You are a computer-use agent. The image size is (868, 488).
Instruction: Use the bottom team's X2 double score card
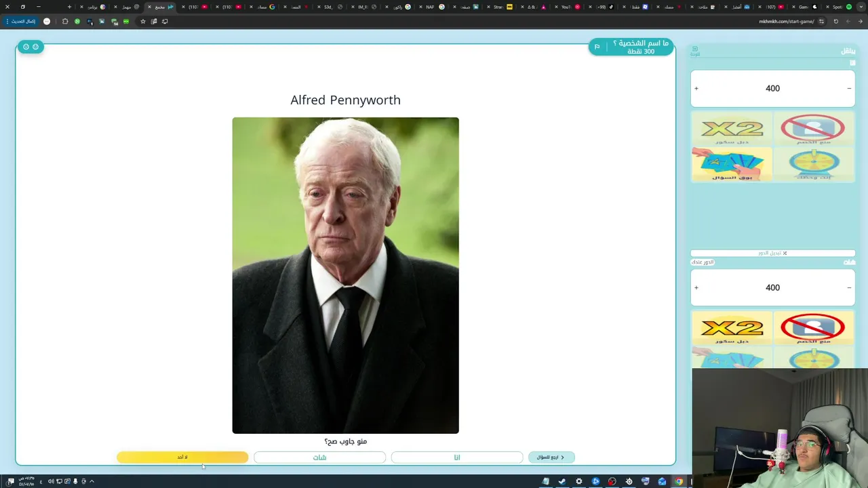[x=732, y=328]
